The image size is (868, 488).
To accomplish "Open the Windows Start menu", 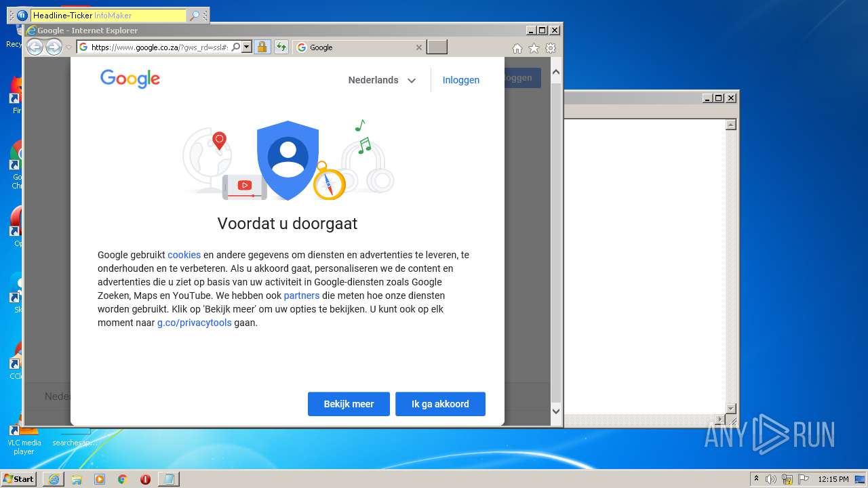I will tap(18, 479).
